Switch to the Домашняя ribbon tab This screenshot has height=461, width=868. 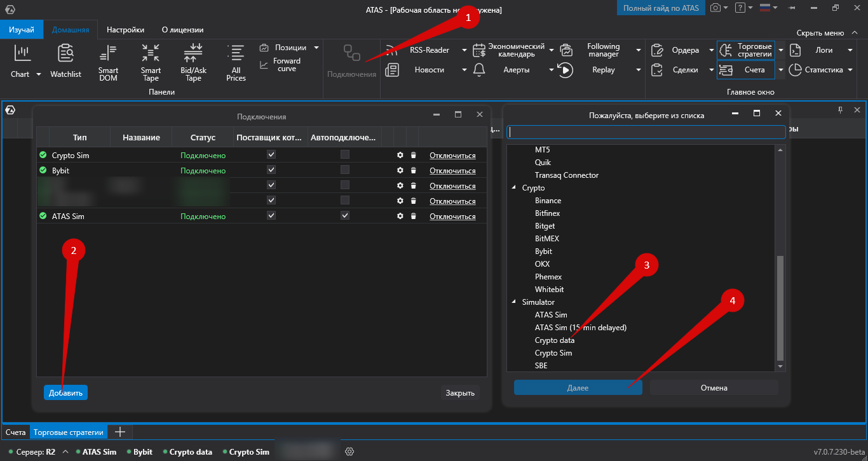pyautogui.click(x=71, y=30)
